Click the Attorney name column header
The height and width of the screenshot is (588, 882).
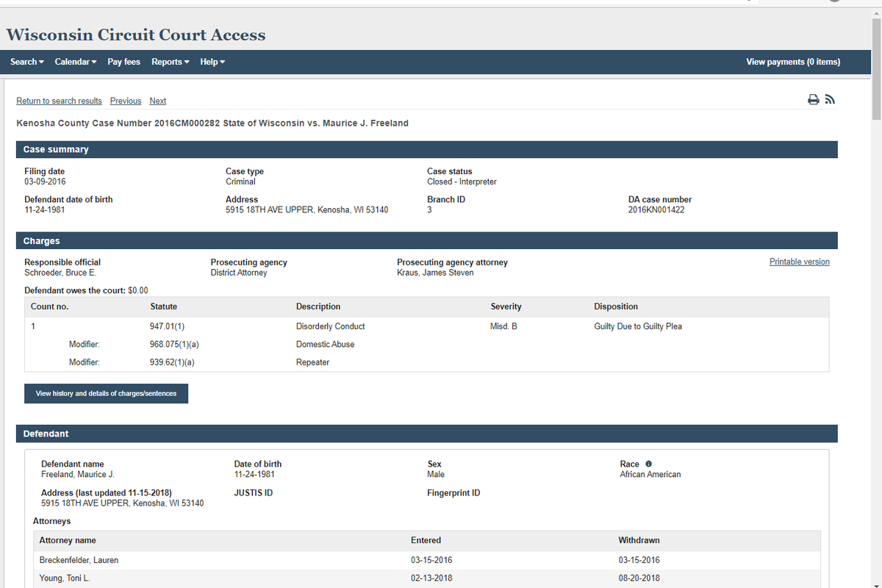click(68, 540)
